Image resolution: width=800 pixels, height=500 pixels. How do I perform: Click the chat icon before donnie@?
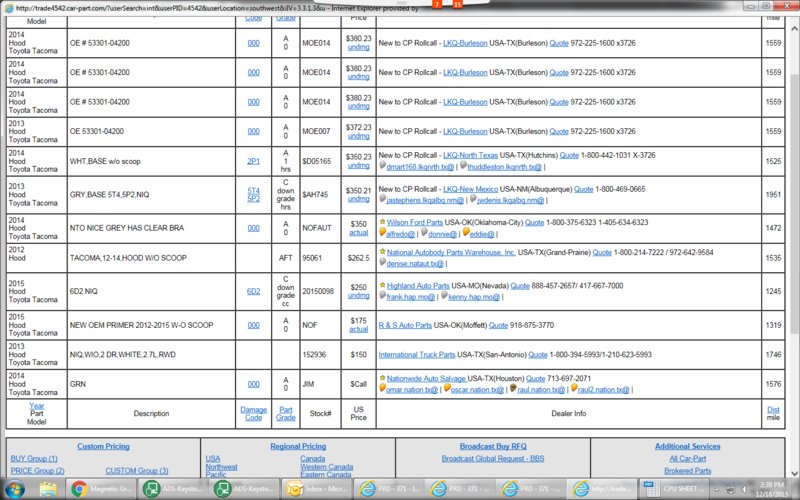coord(424,233)
